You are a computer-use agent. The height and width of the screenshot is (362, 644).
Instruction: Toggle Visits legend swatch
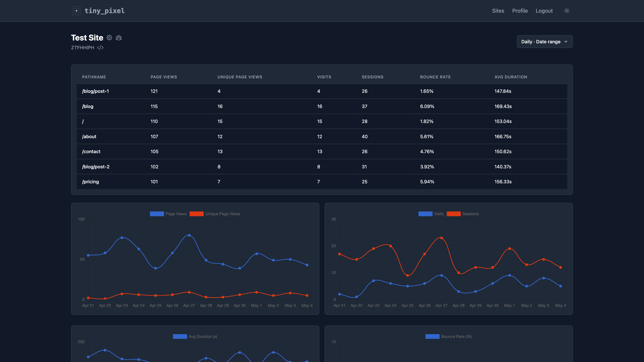[x=425, y=214]
